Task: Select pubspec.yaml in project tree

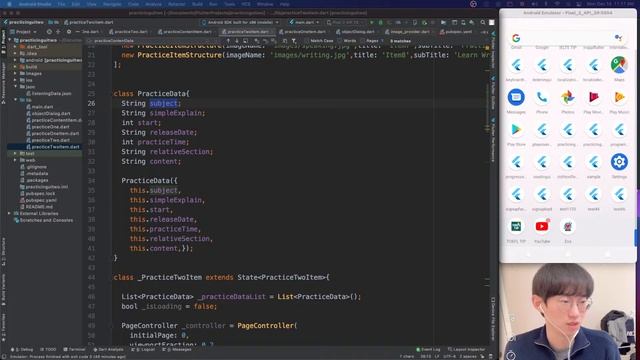Action: point(41,200)
